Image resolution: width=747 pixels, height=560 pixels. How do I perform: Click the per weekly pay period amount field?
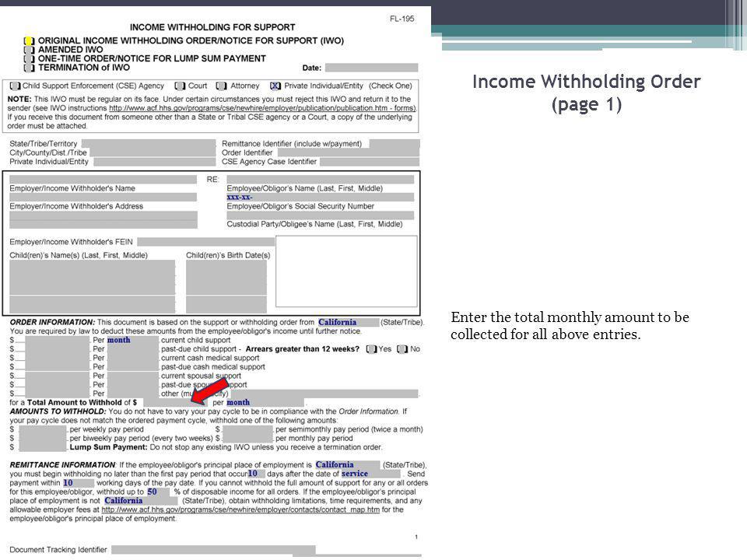coord(42,429)
